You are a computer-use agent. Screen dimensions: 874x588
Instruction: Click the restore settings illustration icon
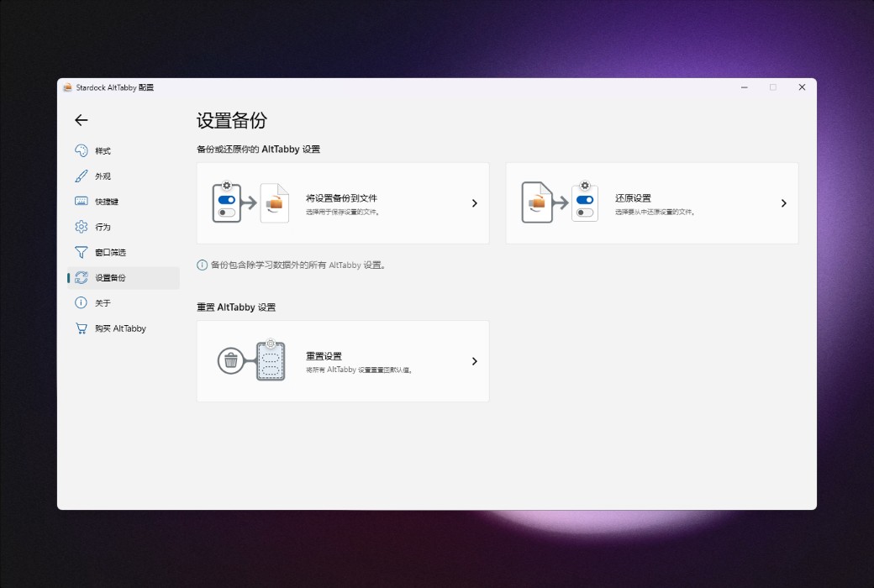560,202
